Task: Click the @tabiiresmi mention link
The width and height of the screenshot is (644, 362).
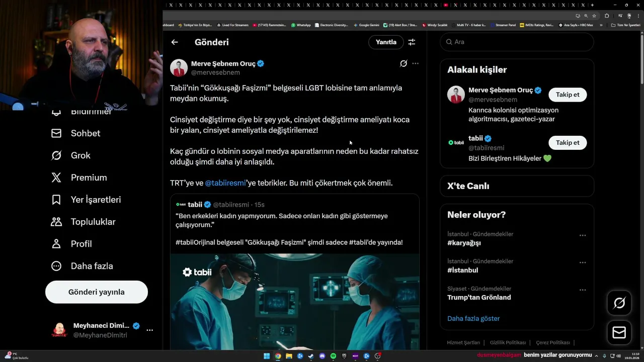Action: 225,183
